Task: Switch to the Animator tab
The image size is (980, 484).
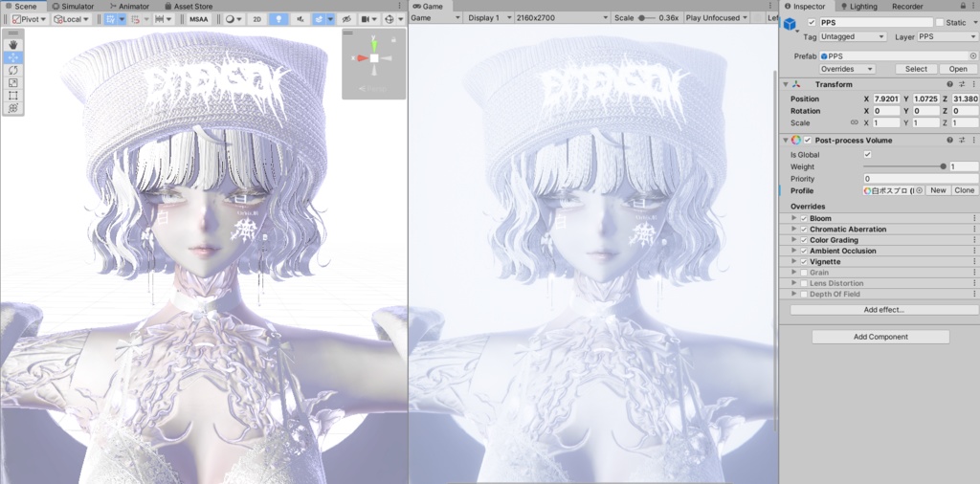Action: [x=129, y=7]
